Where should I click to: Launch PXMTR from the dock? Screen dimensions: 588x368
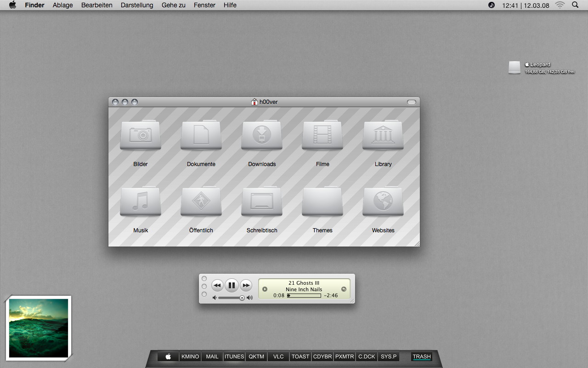pyautogui.click(x=345, y=356)
